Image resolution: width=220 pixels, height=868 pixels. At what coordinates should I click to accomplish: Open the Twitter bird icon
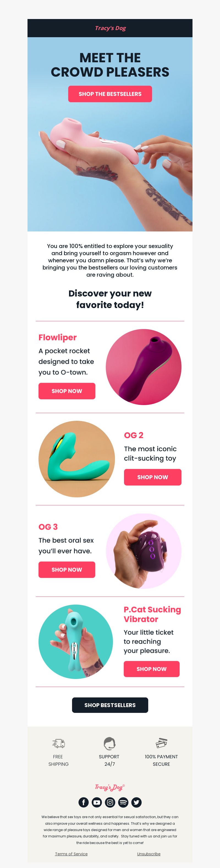tap(136, 802)
